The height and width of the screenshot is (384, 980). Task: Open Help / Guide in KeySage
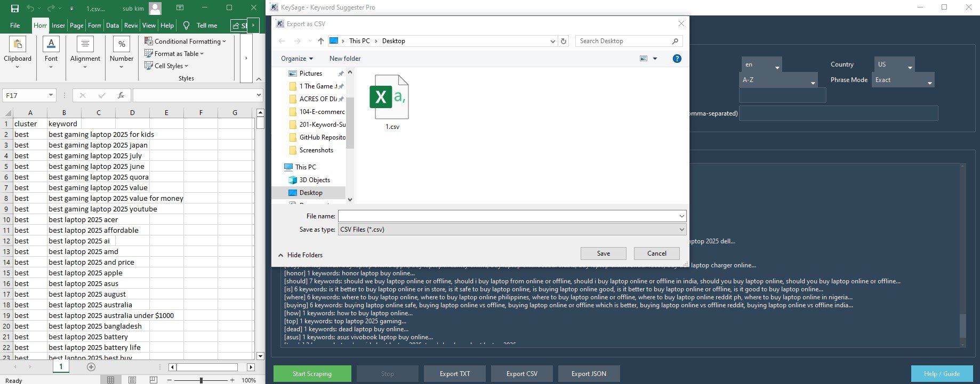[x=942, y=374]
